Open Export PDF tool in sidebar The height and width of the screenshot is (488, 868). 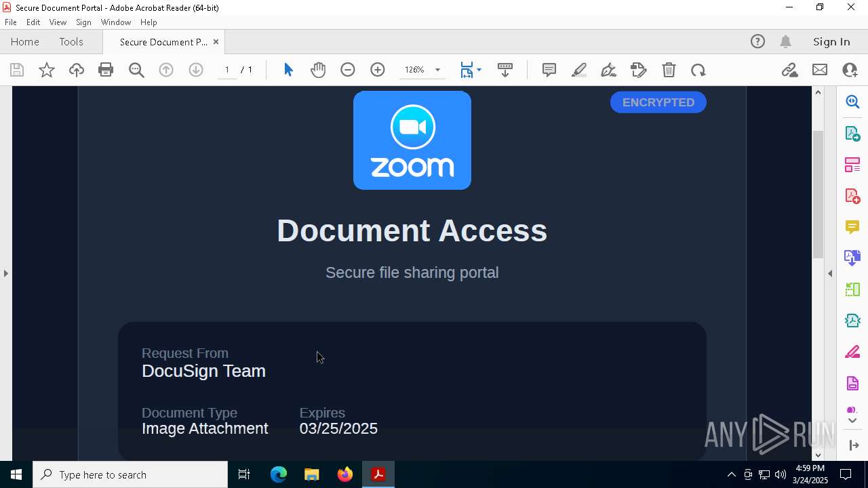tap(852, 133)
